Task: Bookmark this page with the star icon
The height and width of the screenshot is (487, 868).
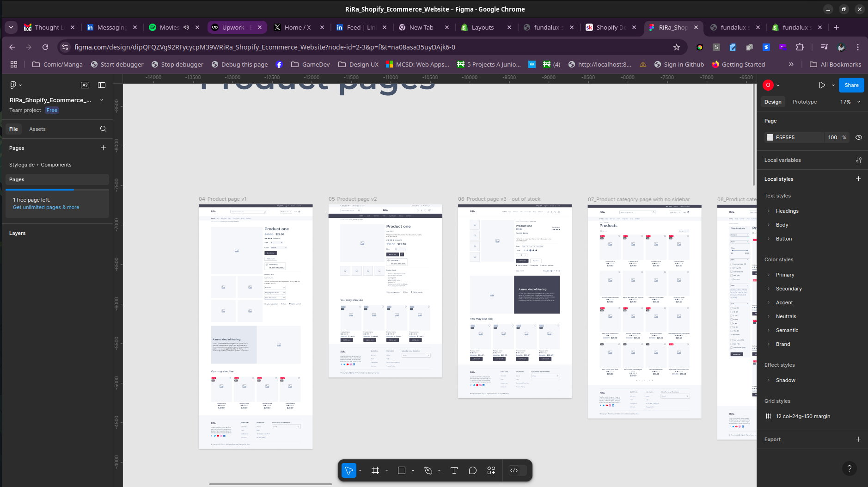Action: coord(677,47)
